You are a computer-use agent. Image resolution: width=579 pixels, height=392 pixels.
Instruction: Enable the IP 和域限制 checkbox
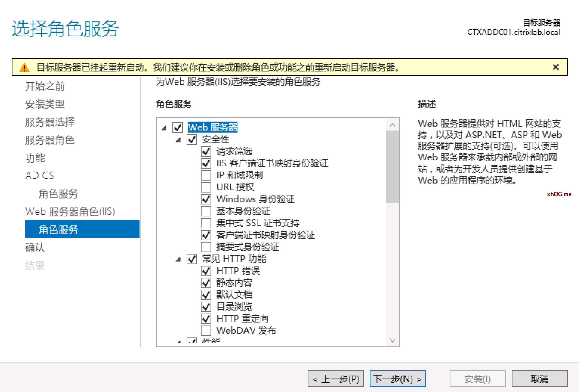point(206,175)
